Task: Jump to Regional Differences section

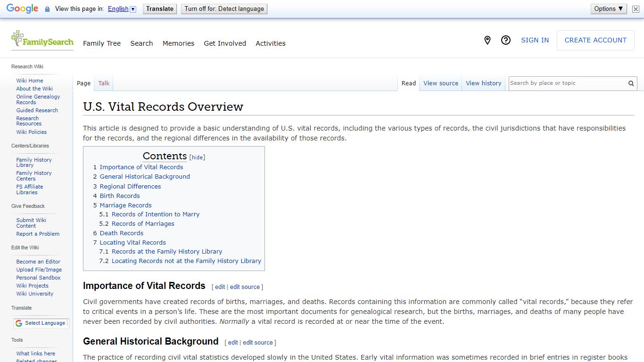Action: click(130, 186)
